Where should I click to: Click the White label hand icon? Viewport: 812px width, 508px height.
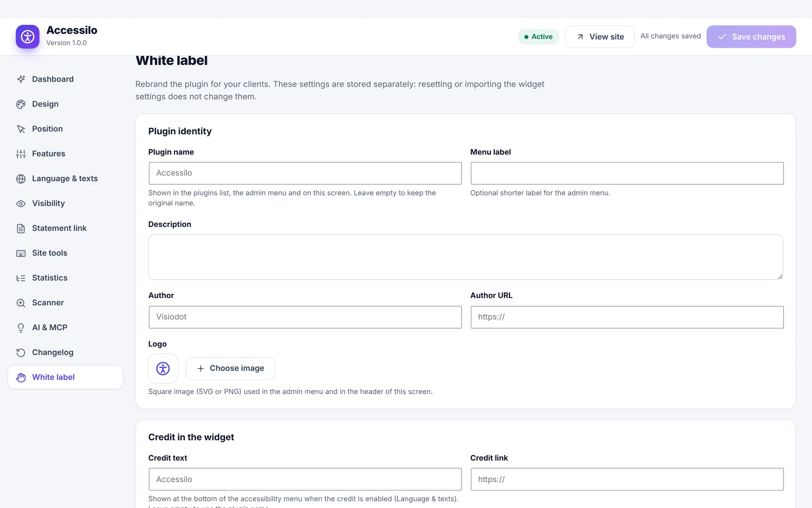21,377
